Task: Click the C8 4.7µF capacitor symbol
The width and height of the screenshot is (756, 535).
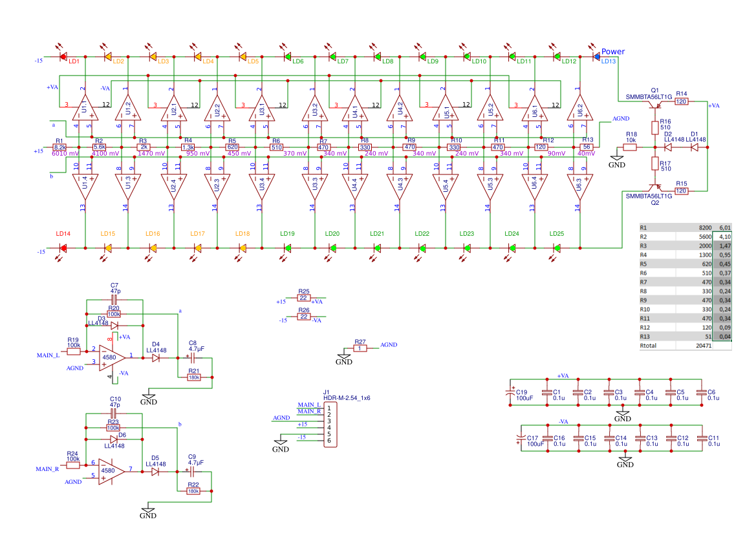Action: click(192, 358)
